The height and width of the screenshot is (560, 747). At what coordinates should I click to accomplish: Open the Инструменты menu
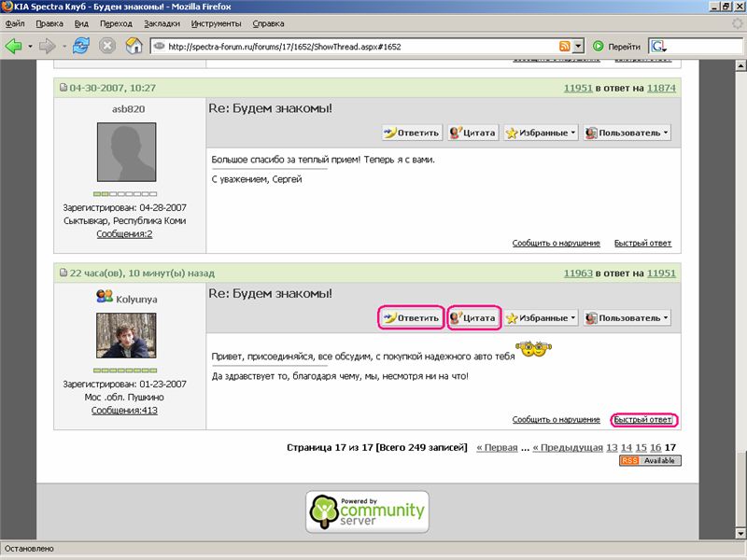216,22
